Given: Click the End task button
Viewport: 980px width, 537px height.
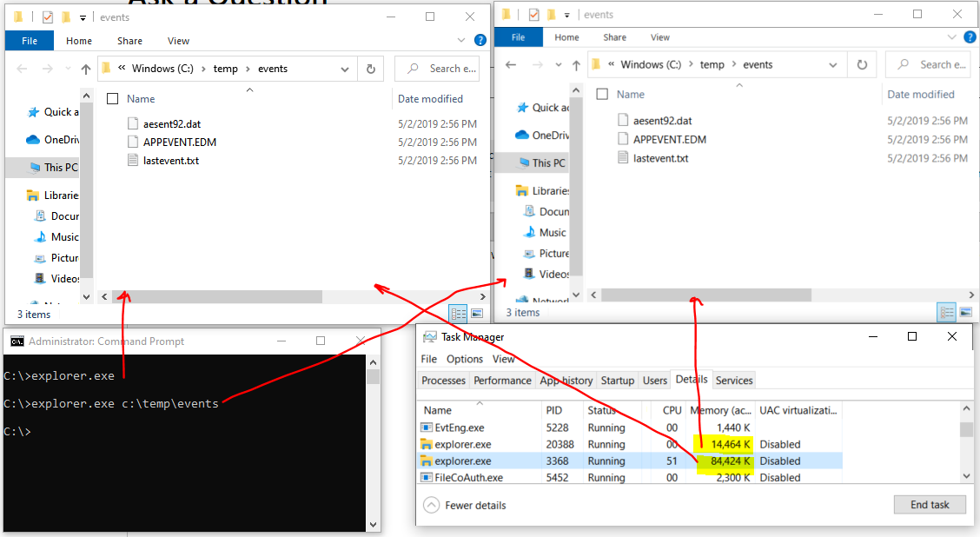Looking at the screenshot, I should point(930,505).
